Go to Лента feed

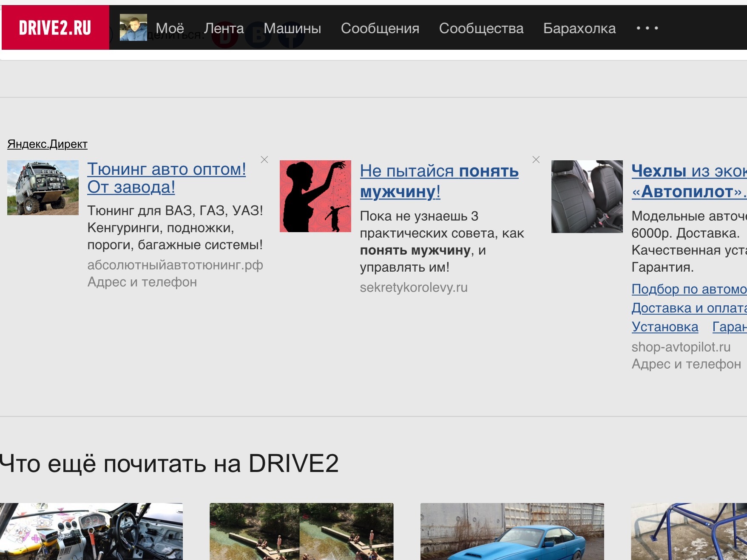pyautogui.click(x=224, y=28)
